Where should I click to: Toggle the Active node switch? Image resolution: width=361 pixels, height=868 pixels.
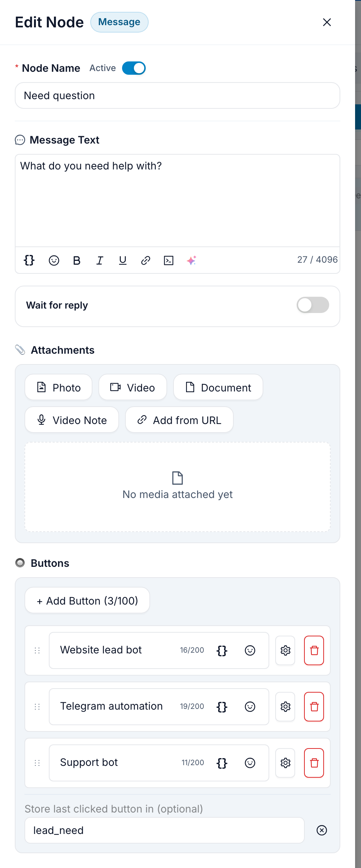134,68
